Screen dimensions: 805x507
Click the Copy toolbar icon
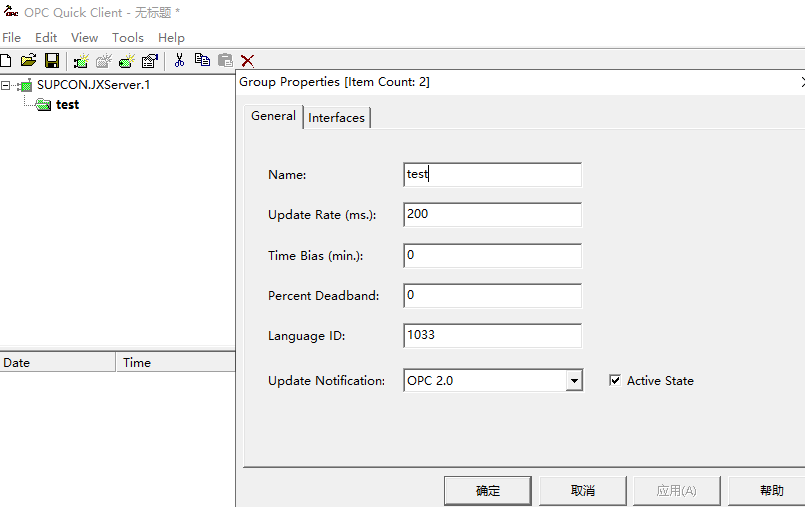click(x=202, y=61)
